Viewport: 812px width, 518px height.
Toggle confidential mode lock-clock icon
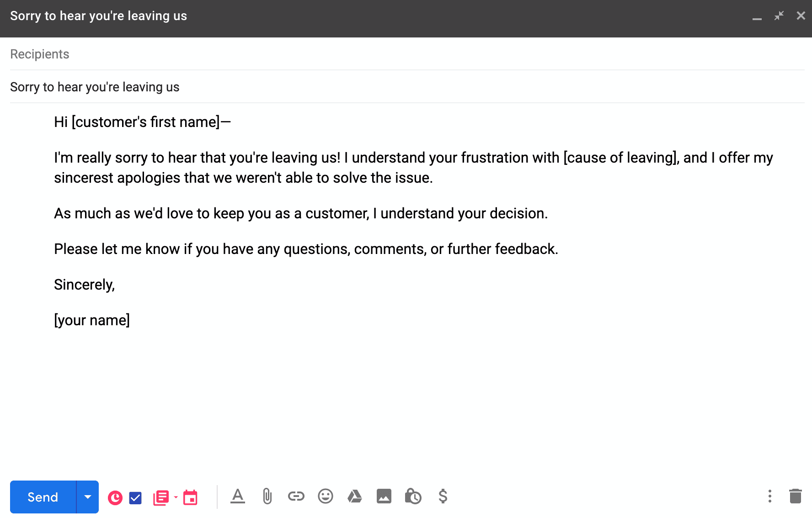413,496
